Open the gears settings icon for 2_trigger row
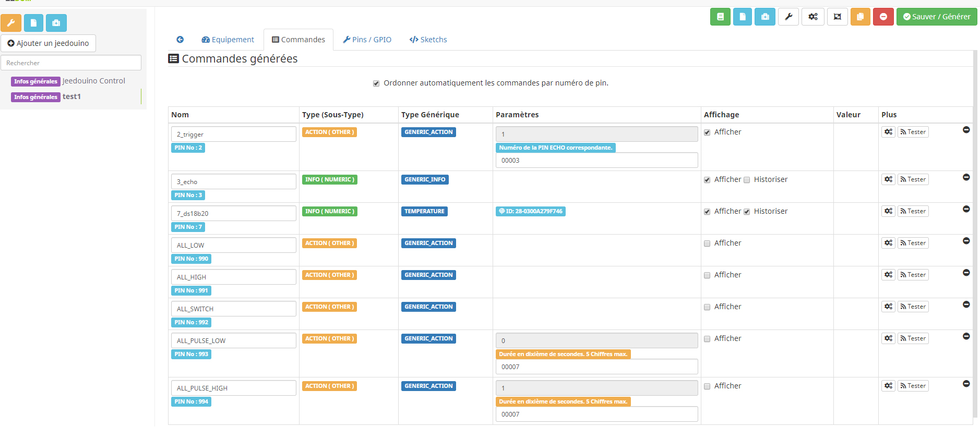Screen dimensions: 980x427 point(888,132)
